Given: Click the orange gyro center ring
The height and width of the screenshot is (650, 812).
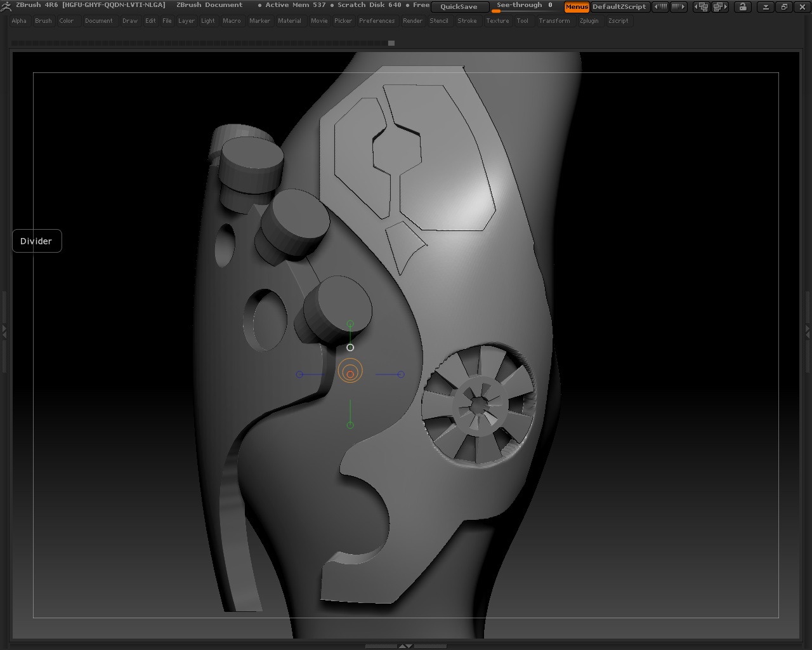Looking at the screenshot, I should pos(350,371).
